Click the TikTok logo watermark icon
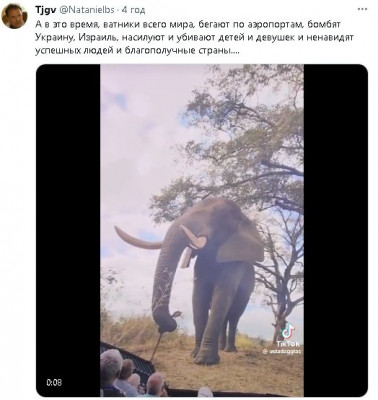 288,331
